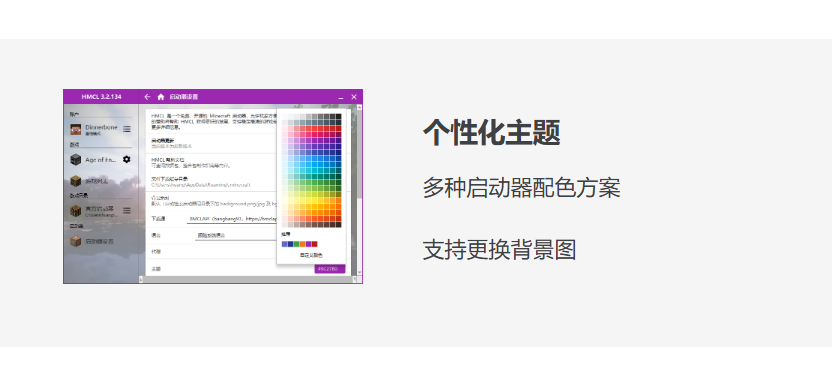Screen dimensions: 832x366
Task: Minimize the HMCL window
Action: point(341,97)
